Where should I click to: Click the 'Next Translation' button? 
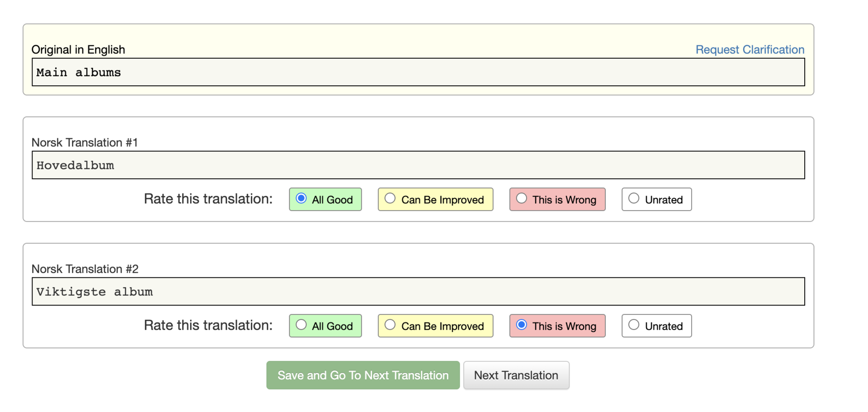pyautogui.click(x=516, y=375)
